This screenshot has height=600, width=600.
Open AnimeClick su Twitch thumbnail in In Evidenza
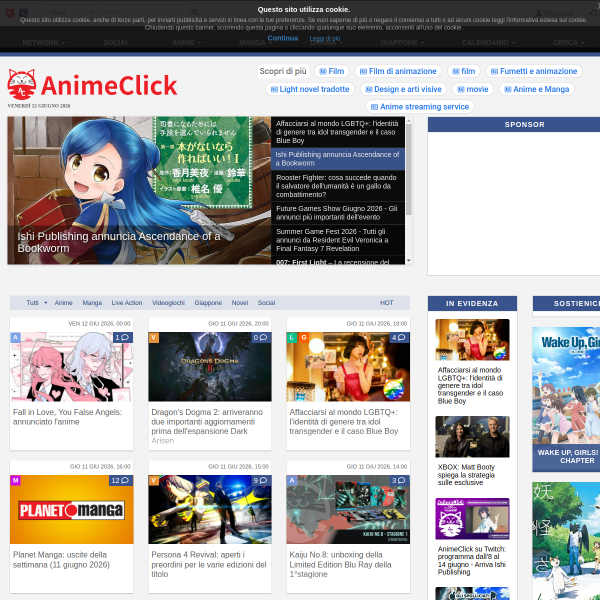click(x=472, y=518)
